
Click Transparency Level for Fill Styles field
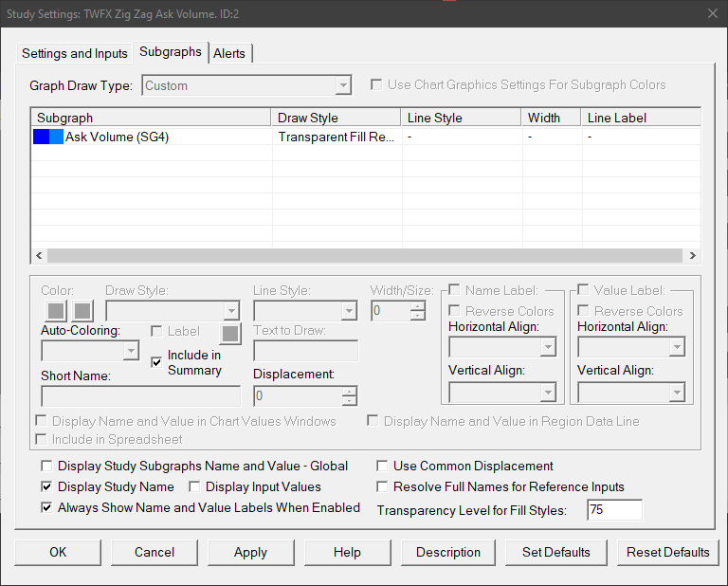[x=613, y=510]
